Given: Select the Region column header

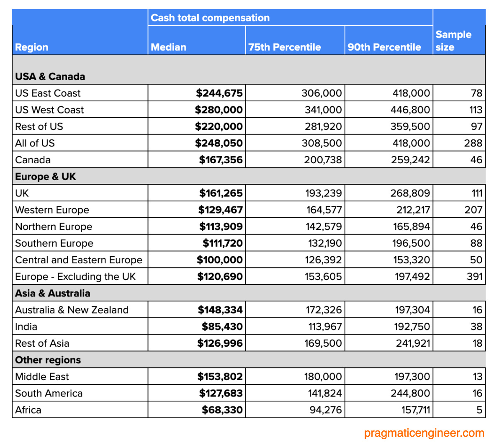Looking at the screenshot, I should (31, 47).
